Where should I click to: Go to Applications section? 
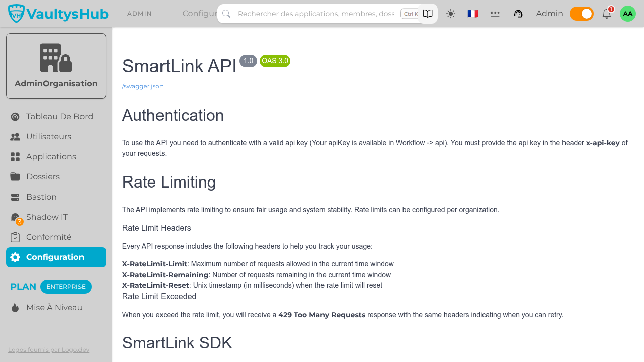pos(56,157)
